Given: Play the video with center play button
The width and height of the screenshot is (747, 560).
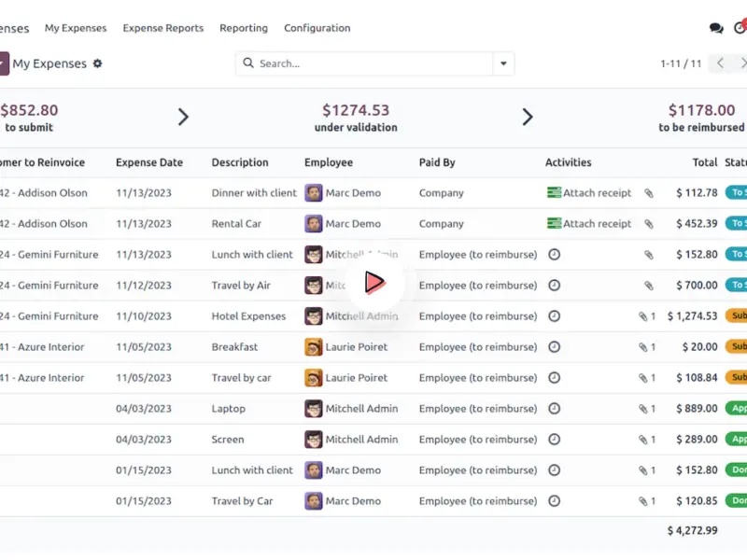Looking at the screenshot, I should point(374,281).
